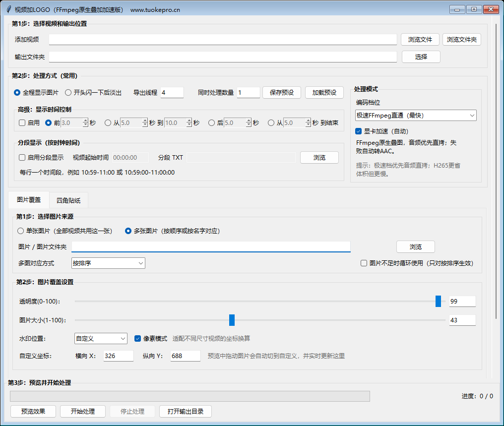Click stepper arrows of 后 5.0 seconds field

click(x=249, y=122)
